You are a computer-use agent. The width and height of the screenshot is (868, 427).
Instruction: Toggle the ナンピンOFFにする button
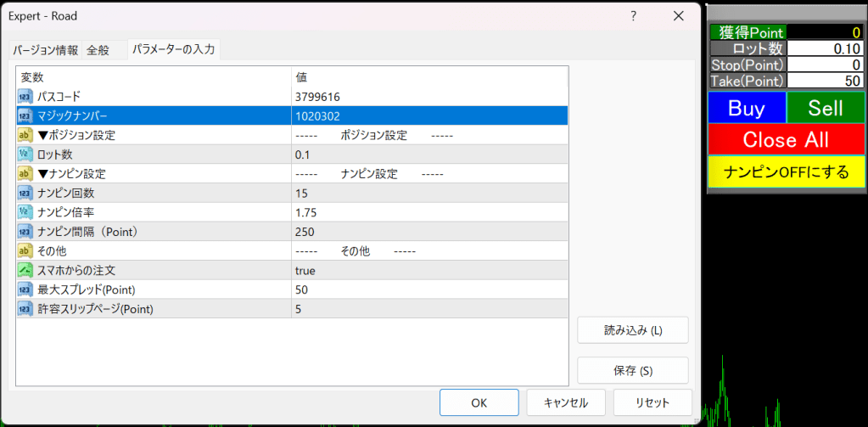(x=786, y=172)
